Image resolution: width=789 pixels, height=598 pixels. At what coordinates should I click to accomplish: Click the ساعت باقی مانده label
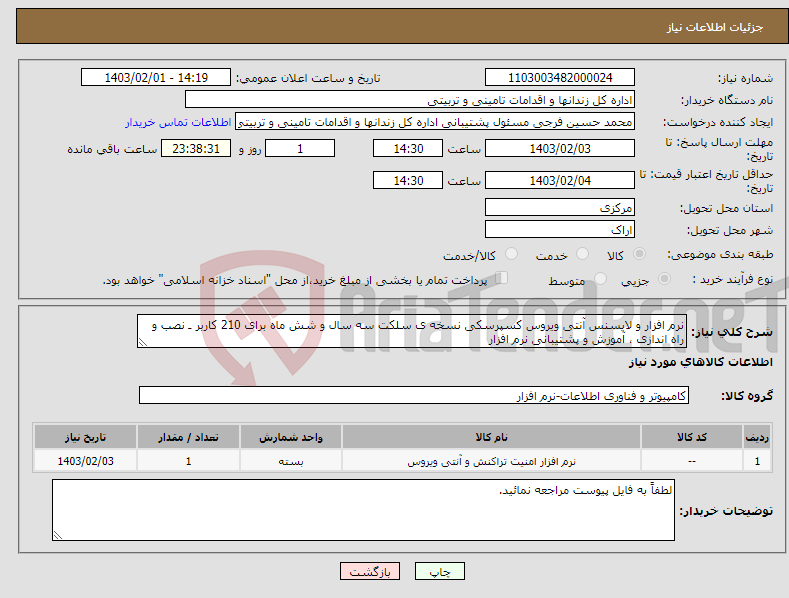pyautogui.click(x=112, y=150)
